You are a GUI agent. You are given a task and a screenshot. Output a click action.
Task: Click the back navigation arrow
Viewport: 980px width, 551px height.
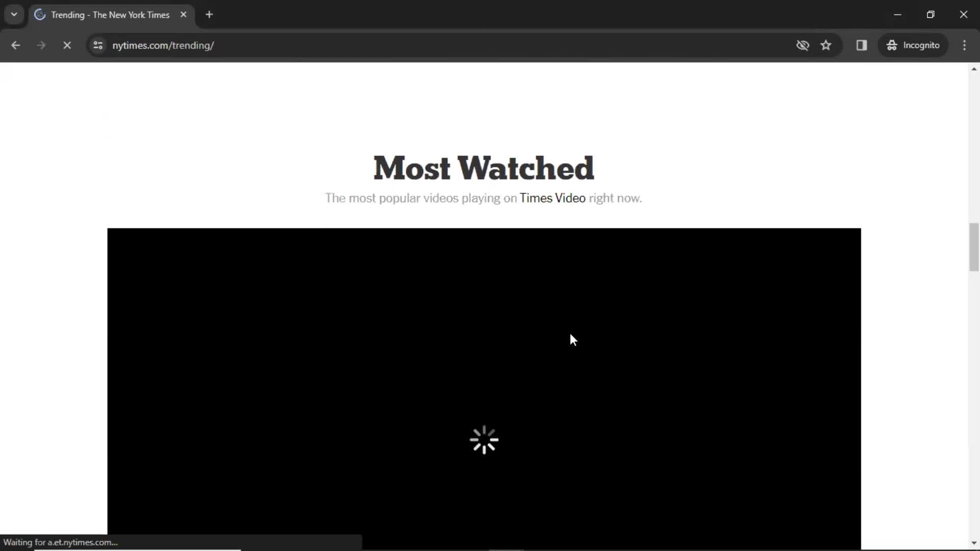coord(15,45)
